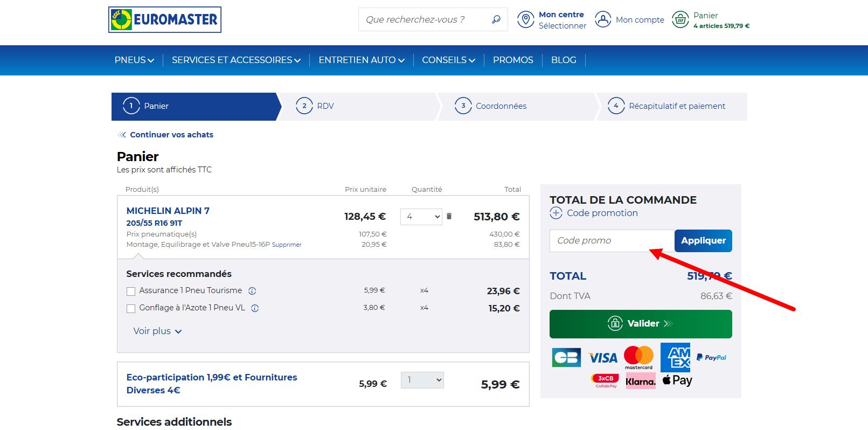
Task: Click the 3xCB Cofidis Pay logo
Action: click(x=606, y=381)
